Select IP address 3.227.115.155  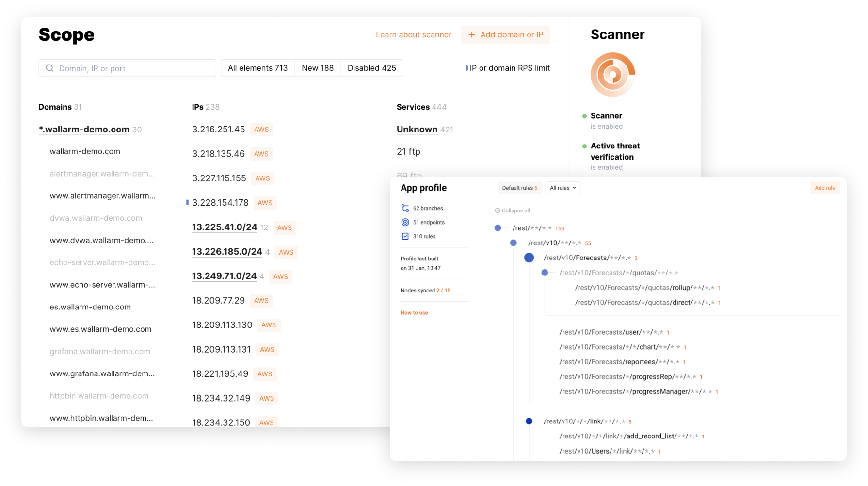(x=219, y=178)
